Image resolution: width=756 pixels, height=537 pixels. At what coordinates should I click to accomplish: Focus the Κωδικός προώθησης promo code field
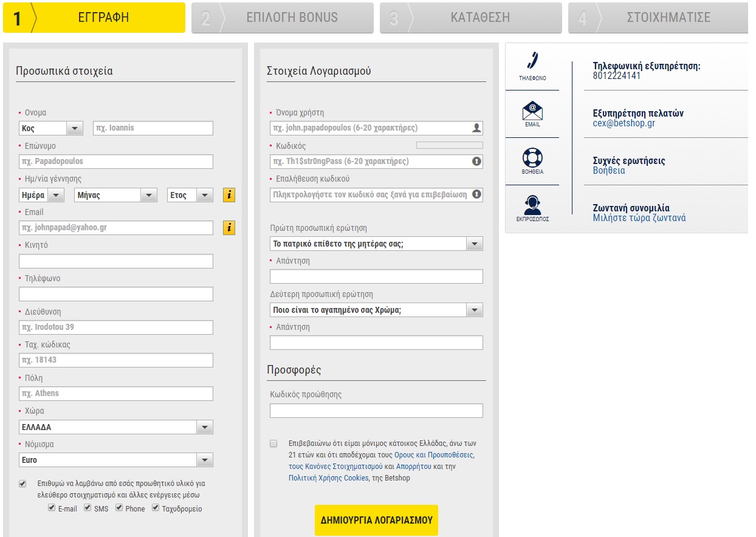(x=376, y=411)
